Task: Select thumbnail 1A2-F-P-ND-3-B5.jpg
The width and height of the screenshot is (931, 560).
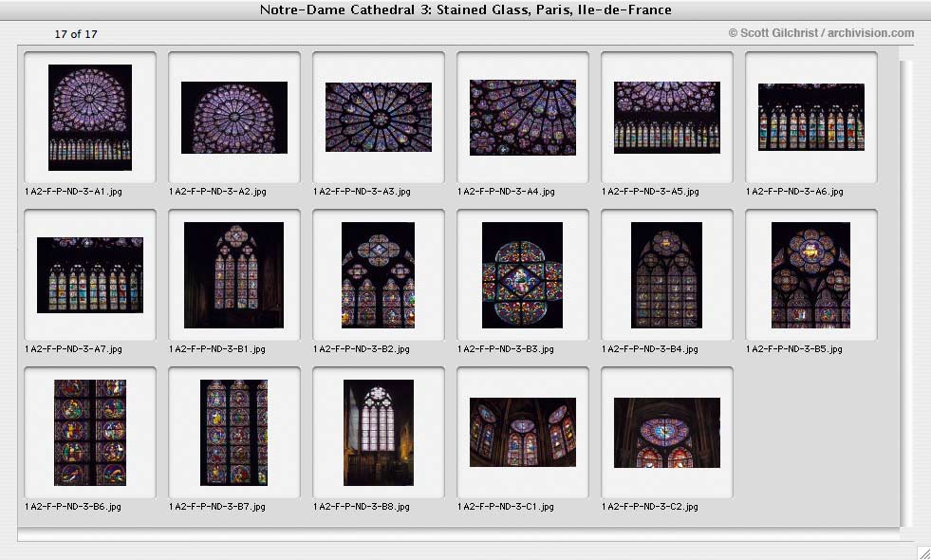Action: coord(811,275)
